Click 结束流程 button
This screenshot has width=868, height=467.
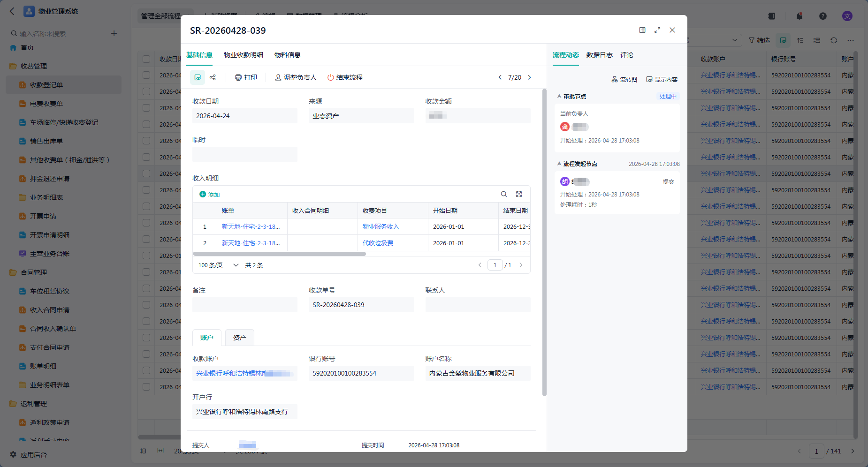tap(345, 77)
